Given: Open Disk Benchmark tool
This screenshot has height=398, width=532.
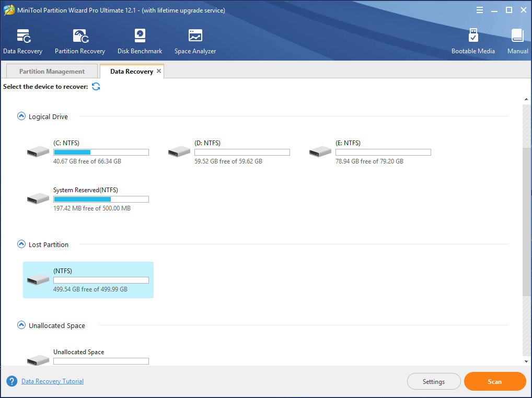Looking at the screenshot, I should (x=140, y=36).
